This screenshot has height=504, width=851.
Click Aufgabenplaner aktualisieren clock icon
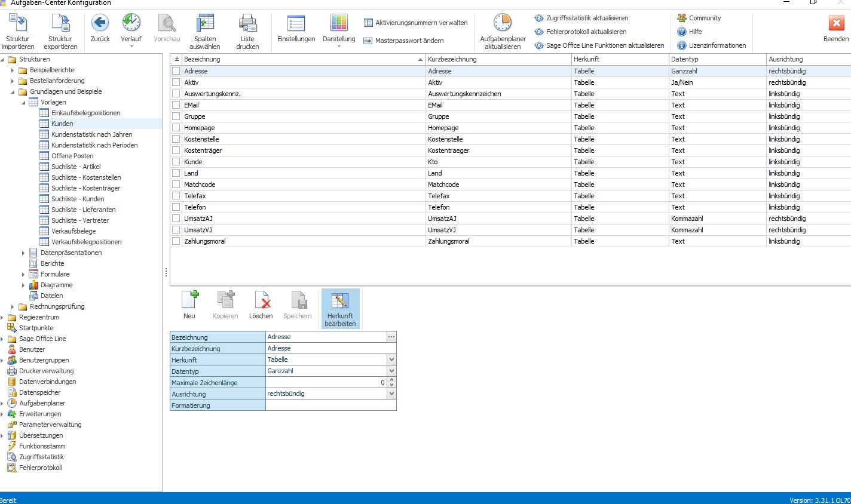[503, 24]
